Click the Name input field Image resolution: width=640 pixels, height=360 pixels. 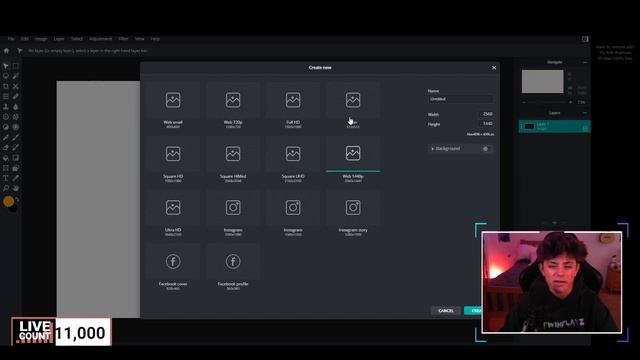pos(460,99)
